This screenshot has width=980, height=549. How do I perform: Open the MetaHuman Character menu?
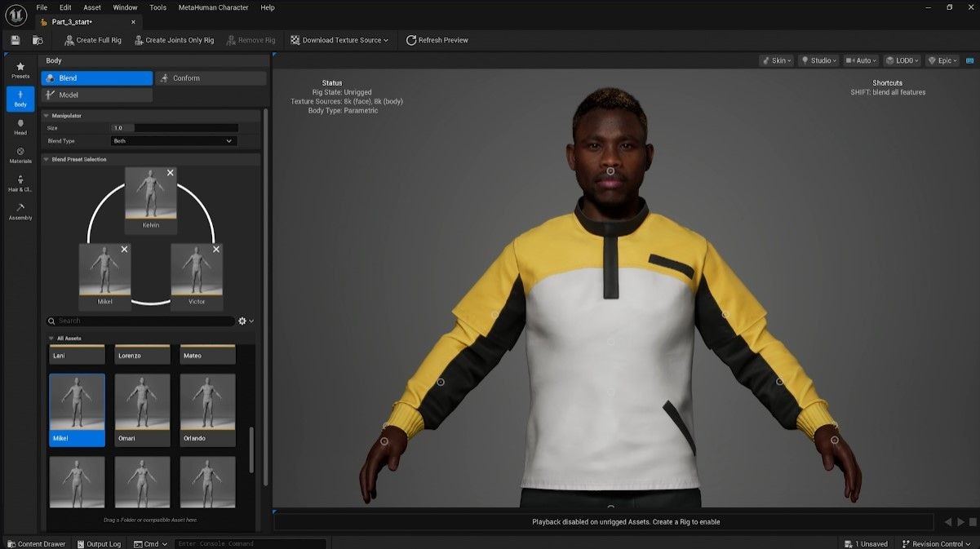point(213,7)
